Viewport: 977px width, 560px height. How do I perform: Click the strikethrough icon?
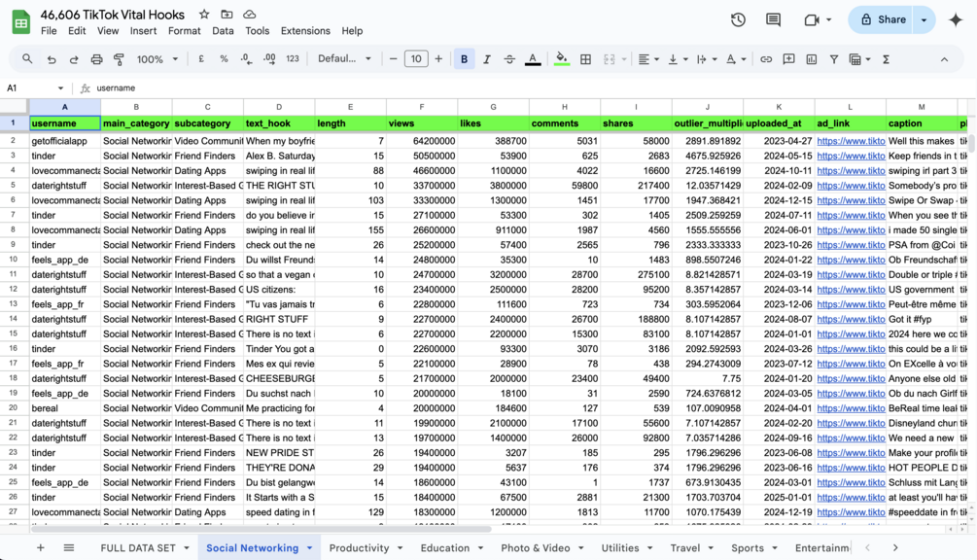[509, 59]
